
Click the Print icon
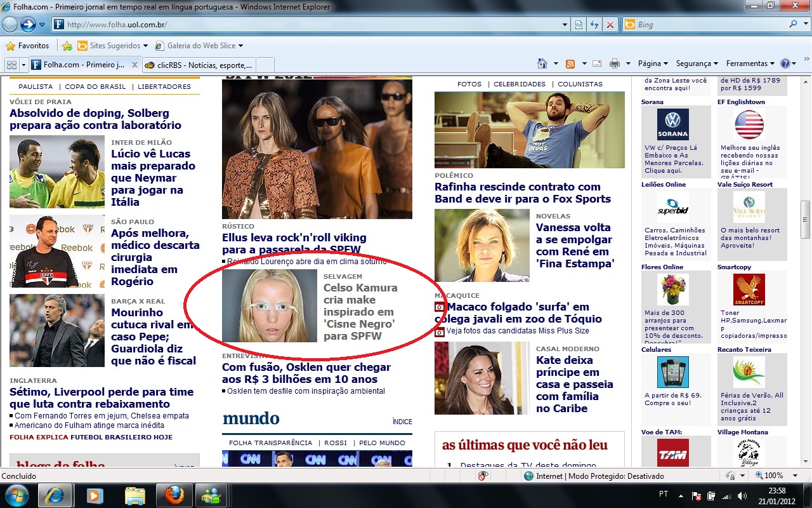click(x=614, y=63)
